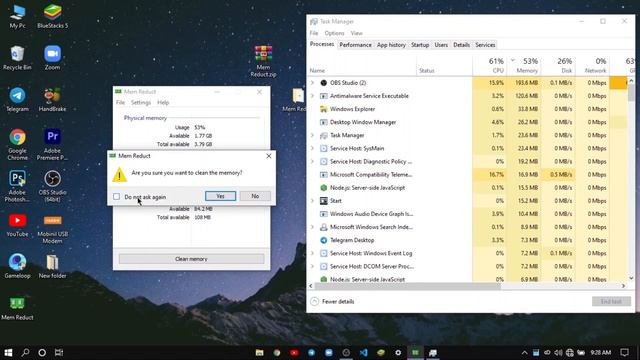Screen dimensions: 640x360
Task: Select the Adobe Photoshop desktop icon
Action: (x=17, y=186)
